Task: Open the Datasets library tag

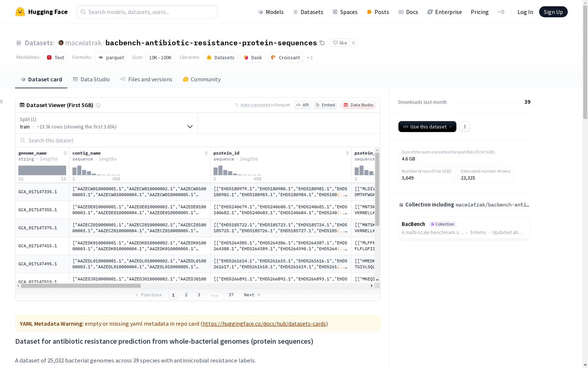Action: (220, 57)
